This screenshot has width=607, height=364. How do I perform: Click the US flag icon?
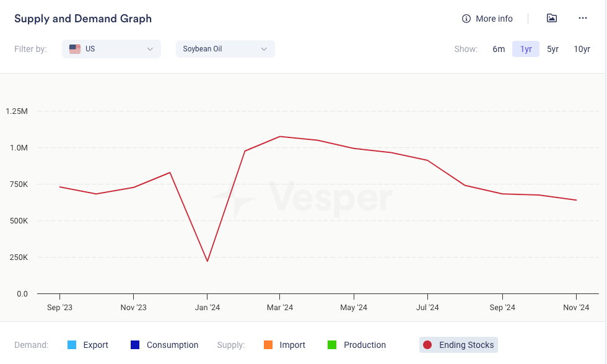tap(75, 49)
